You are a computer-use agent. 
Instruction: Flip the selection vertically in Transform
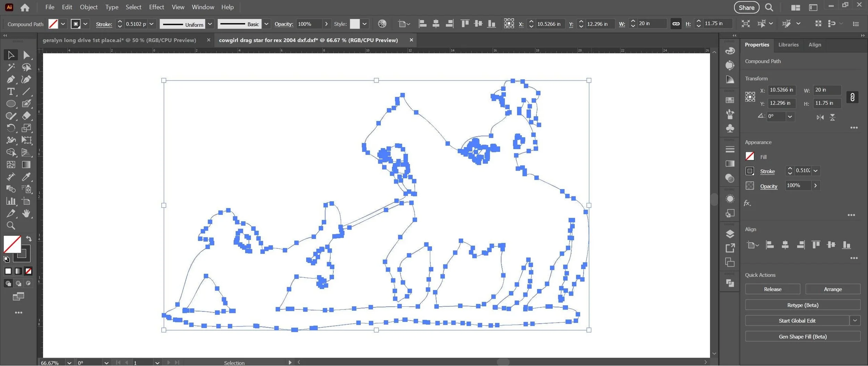coord(833,118)
